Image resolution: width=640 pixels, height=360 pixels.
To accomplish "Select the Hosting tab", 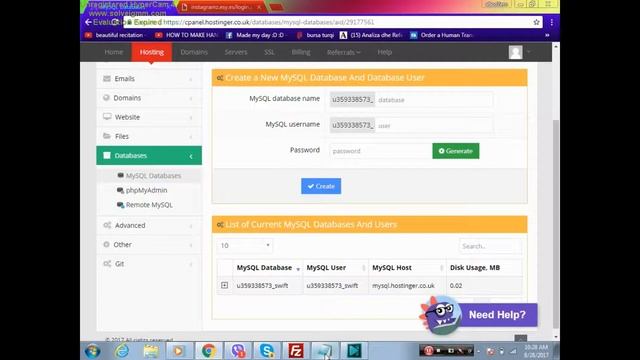I will click(151, 52).
